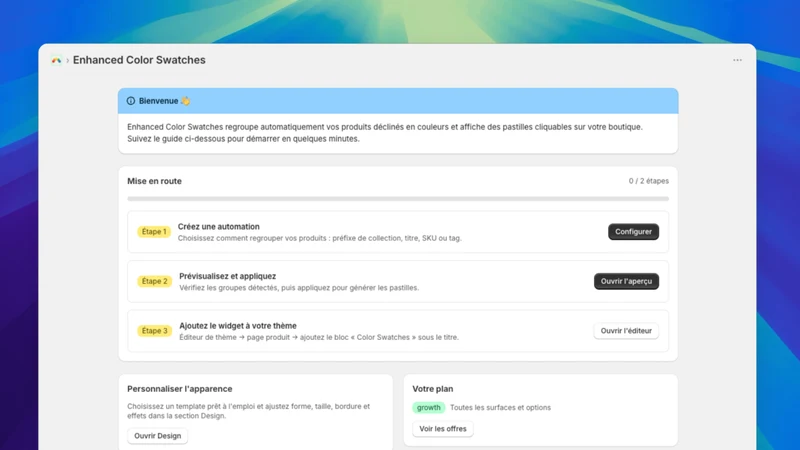Click the Ouvrir l'aperçu button
Screen dimensions: 800x450
tap(626, 281)
